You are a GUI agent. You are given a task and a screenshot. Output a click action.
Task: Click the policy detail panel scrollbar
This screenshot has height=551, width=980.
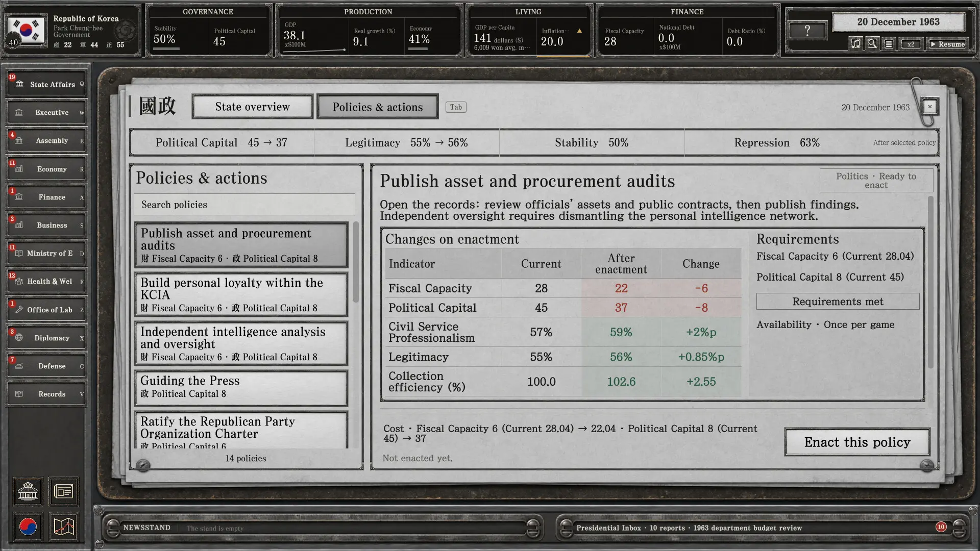930,282
